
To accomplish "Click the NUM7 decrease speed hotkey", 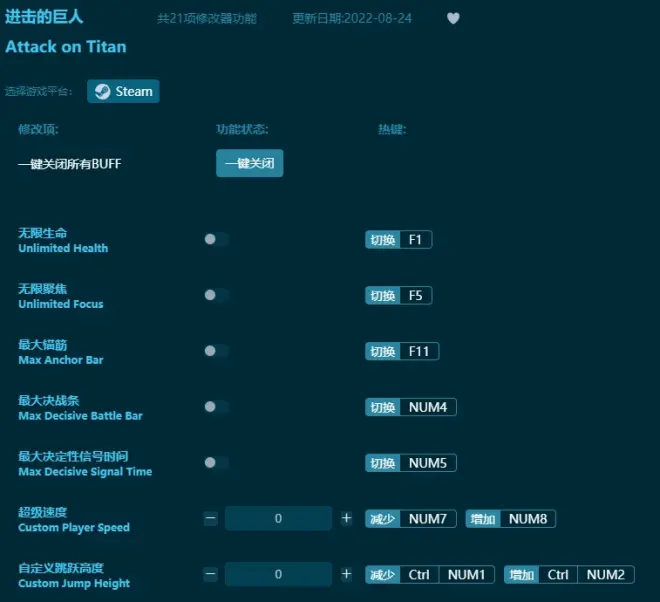I will tap(428, 519).
